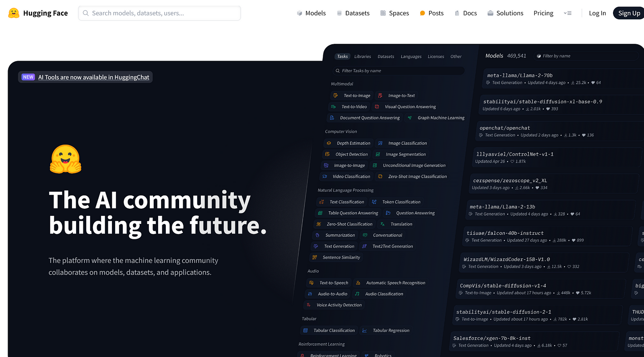Image resolution: width=644 pixels, height=357 pixels.
Task: Click the Text-to-Video task icon
Action: [x=333, y=107]
